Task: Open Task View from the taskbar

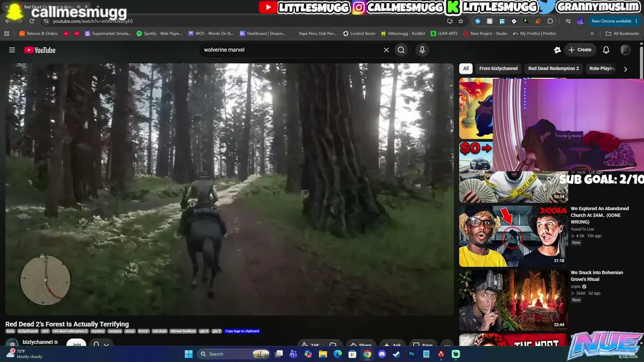Action: (x=279, y=354)
